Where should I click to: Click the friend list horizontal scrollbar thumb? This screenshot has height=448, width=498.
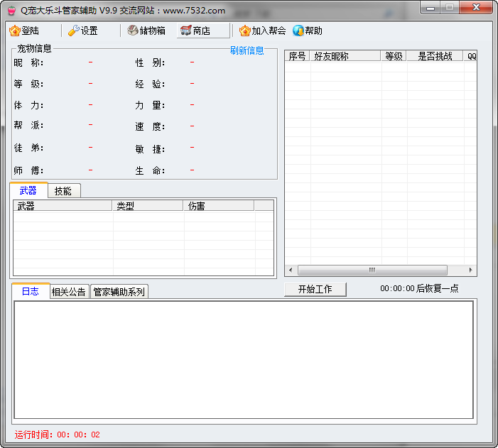(x=372, y=271)
